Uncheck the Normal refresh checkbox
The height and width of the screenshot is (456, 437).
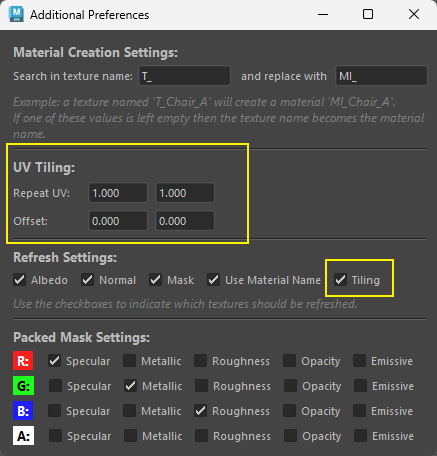click(88, 280)
